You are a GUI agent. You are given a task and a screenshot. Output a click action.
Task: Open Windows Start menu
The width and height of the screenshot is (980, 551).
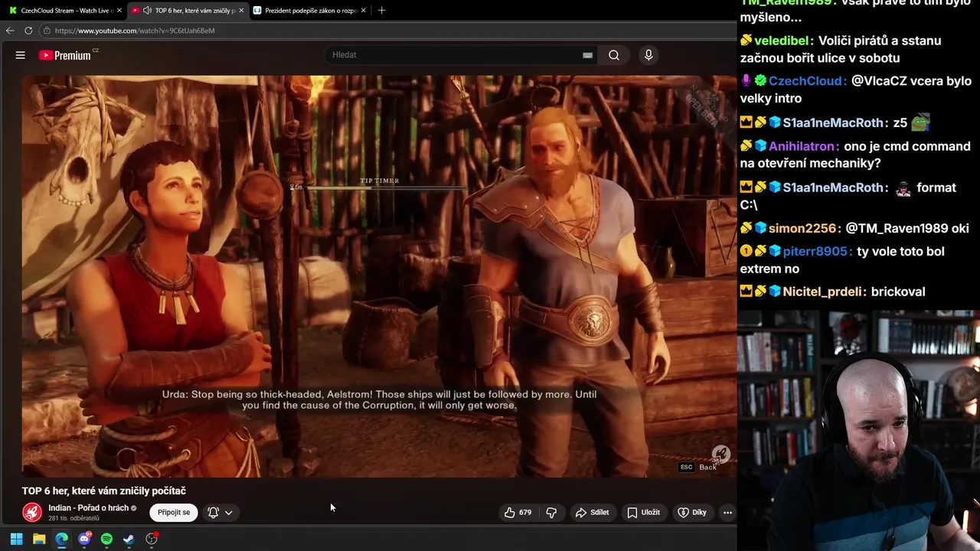(16, 539)
